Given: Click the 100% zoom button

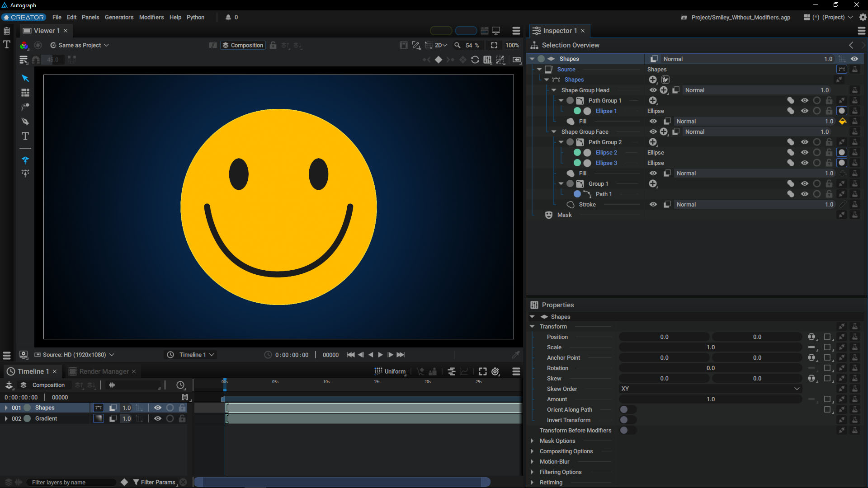Looking at the screenshot, I should pyautogui.click(x=512, y=45).
